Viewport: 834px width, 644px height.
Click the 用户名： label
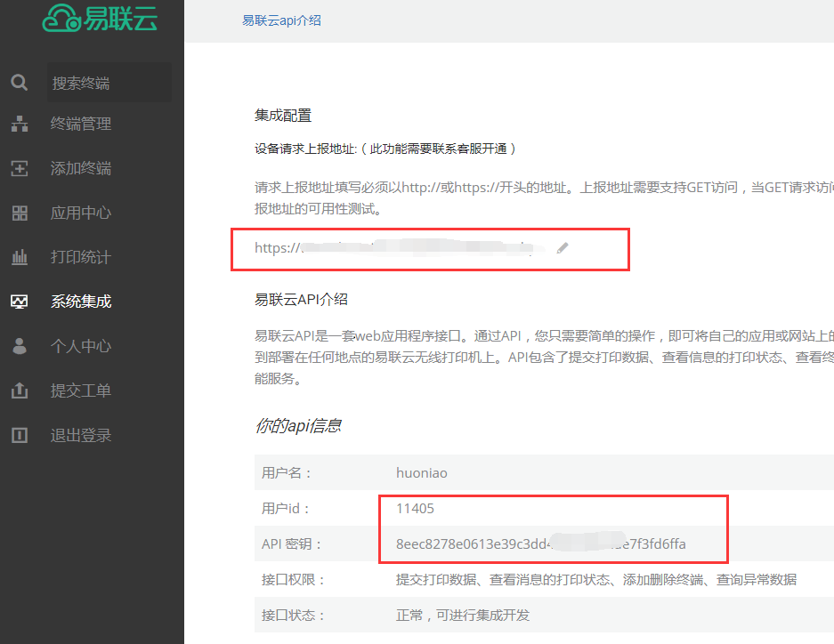tap(287, 473)
